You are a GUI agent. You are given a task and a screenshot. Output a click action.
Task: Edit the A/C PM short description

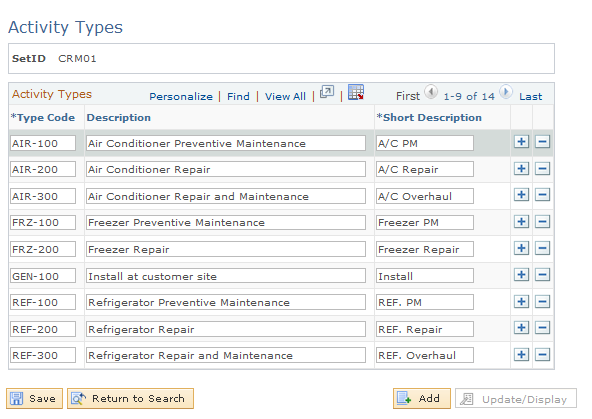425,143
